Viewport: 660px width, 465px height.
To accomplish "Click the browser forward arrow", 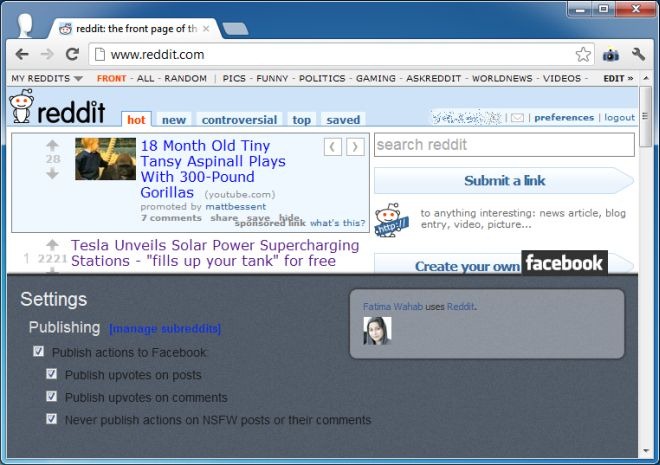I will [47, 54].
